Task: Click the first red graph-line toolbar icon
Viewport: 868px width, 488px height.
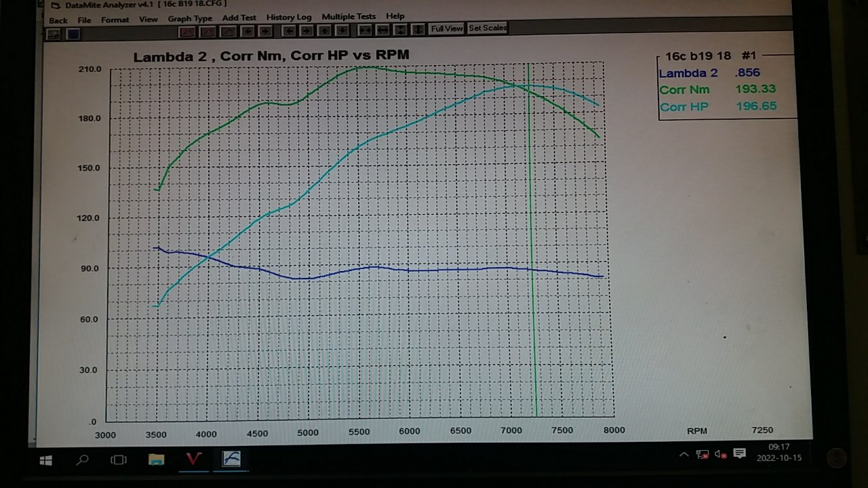Action: 187,31
